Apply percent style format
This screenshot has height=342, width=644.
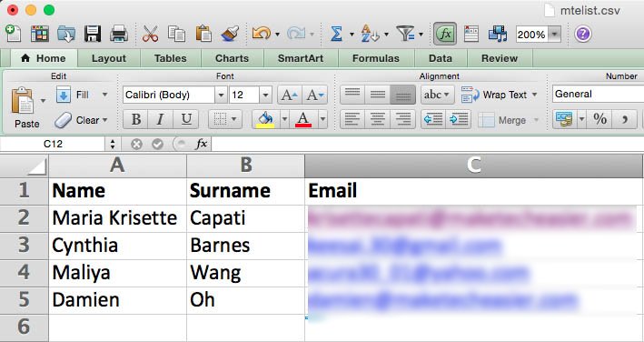coord(599,120)
